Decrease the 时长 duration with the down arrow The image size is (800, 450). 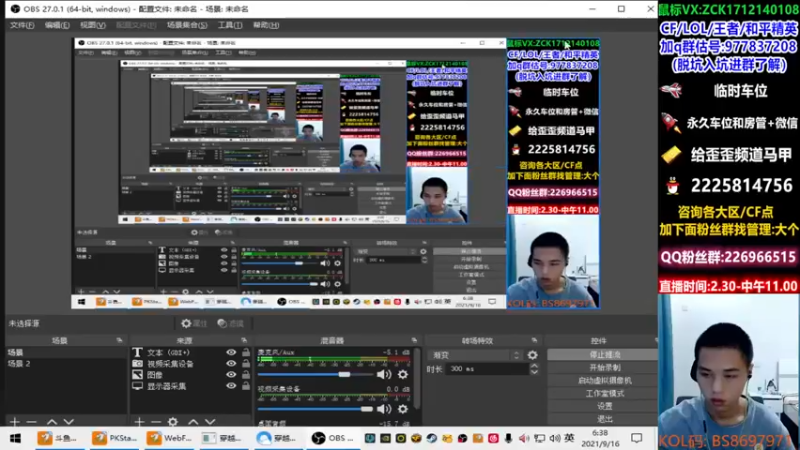[534, 372]
